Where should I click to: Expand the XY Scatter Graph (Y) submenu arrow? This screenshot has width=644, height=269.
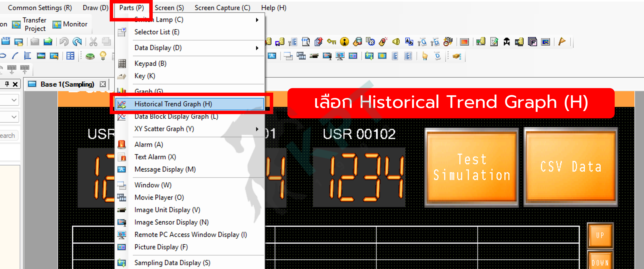click(257, 129)
